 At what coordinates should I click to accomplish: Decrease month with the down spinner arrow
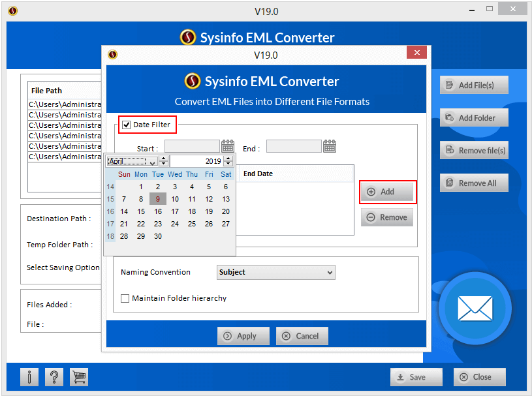pos(164,164)
